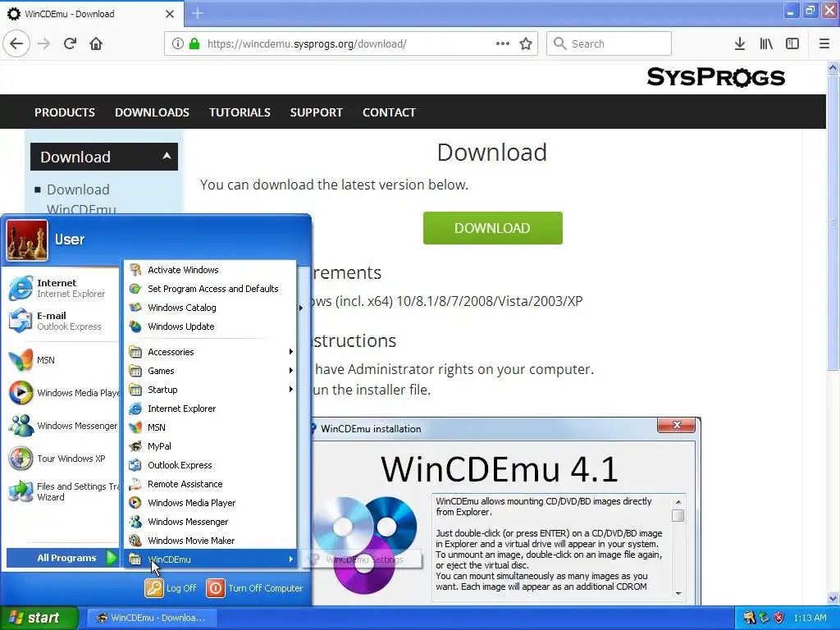
Task: Click the browser Back arrow button
Action: pos(16,43)
